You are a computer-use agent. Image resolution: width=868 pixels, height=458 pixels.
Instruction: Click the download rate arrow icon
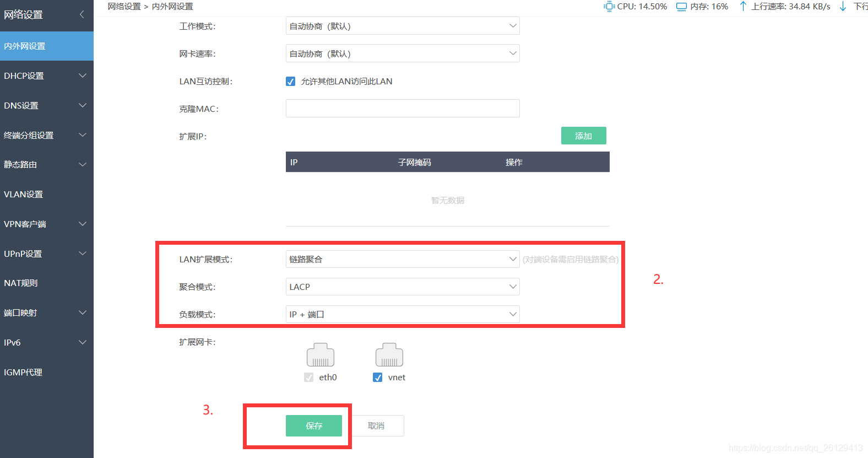click(843, 6)
